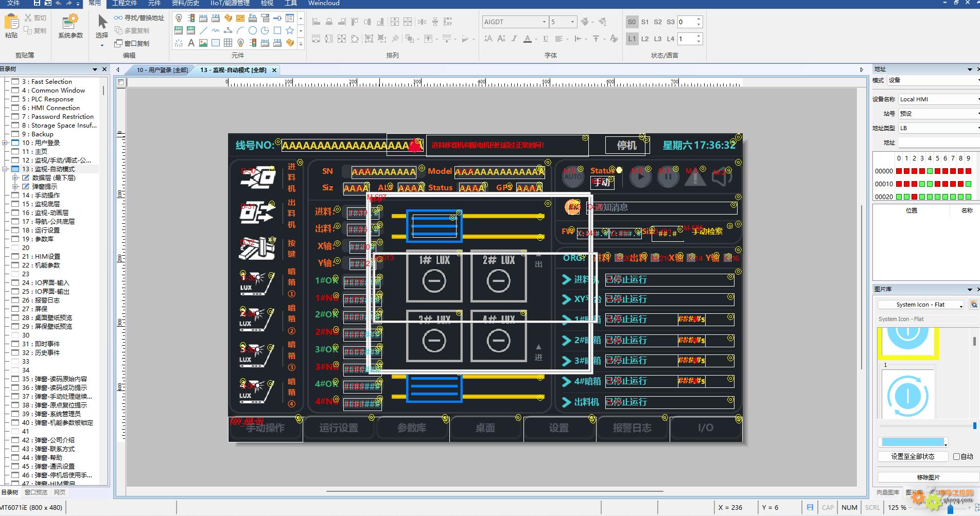Select tree item 14 : 手动操作

coord(41,195)
